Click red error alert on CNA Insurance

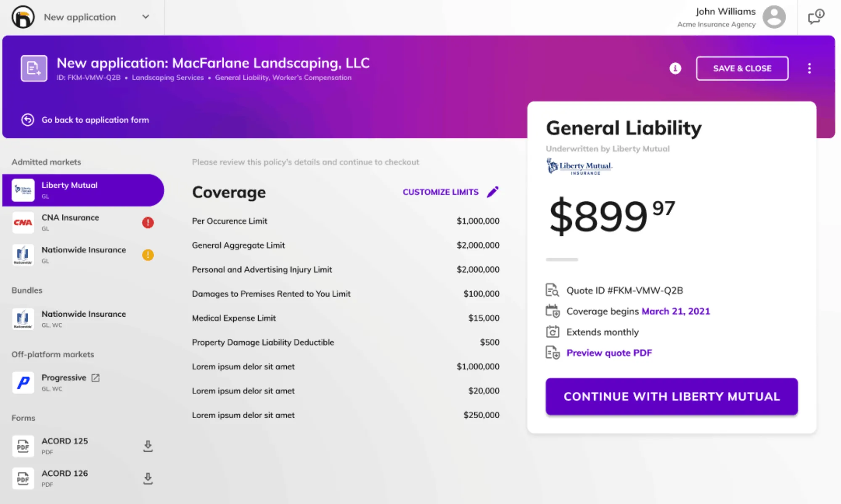pos(148,222)
